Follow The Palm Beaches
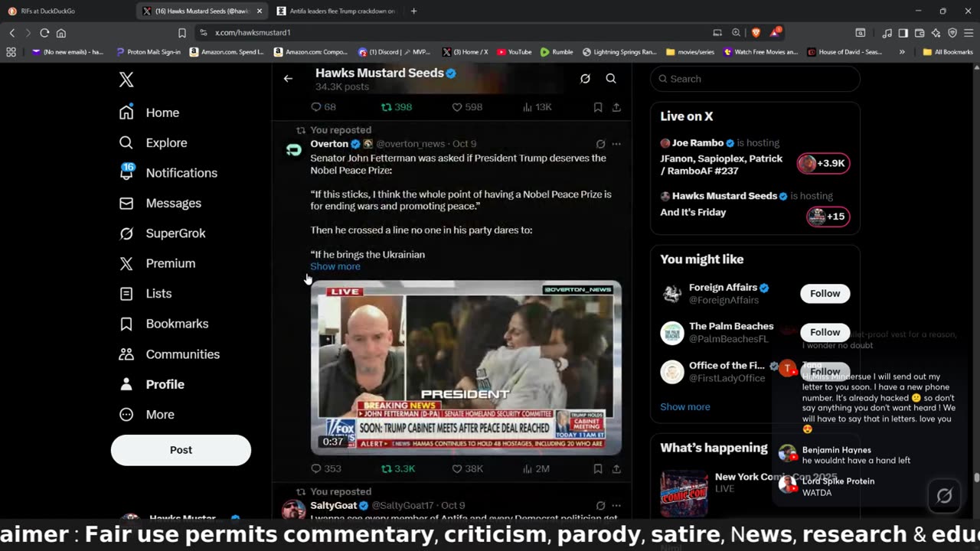This screenshot has height=551, width=980. 825,332
